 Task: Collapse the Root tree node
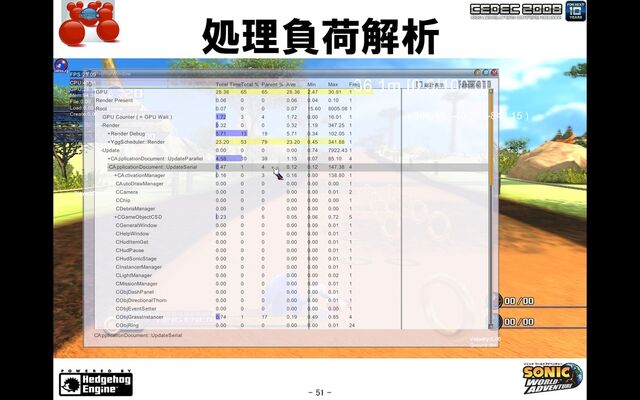coord(96,109)
